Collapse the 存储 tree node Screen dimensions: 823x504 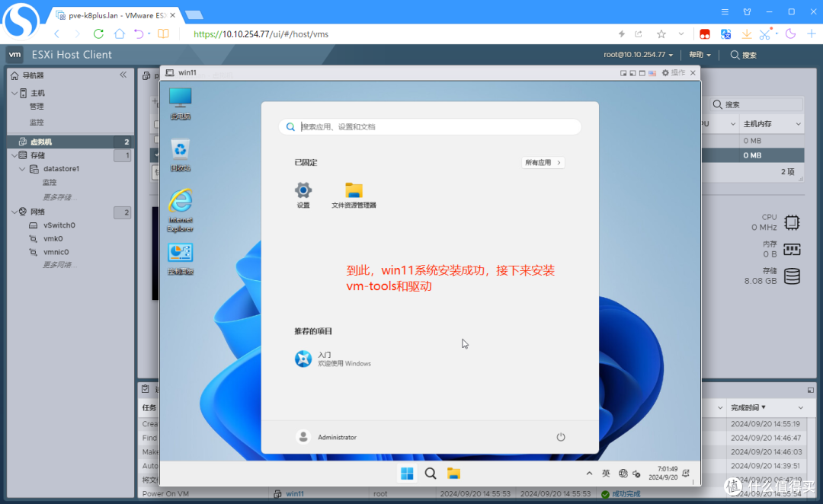(14, 155)
